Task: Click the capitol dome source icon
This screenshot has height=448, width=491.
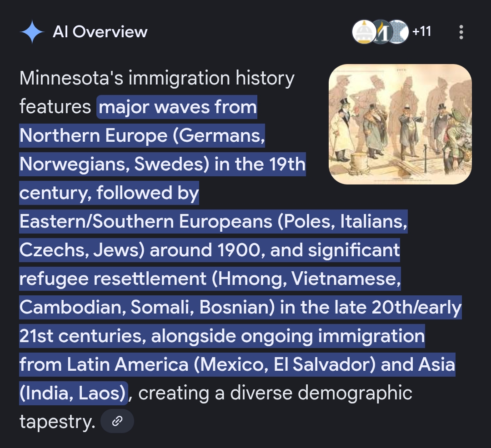Action: 364,32
